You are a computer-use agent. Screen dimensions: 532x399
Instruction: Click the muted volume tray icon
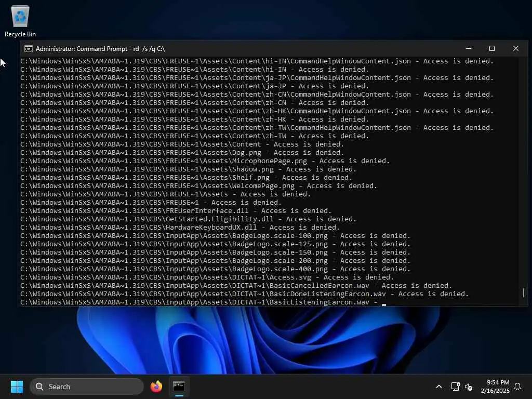click(x=469, y=387)
